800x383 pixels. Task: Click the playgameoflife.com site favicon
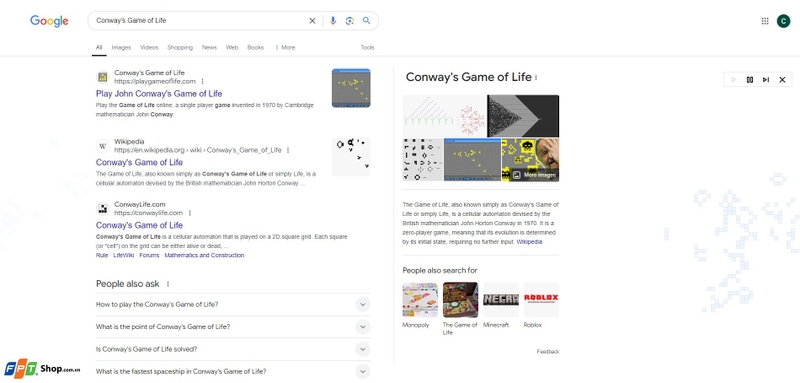[x=103, y=77]
